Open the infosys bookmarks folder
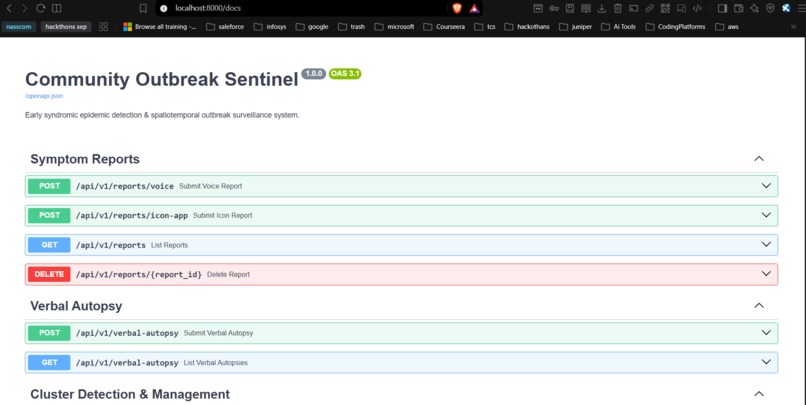Screen dimensions: 806x405 tap(270, 27)
